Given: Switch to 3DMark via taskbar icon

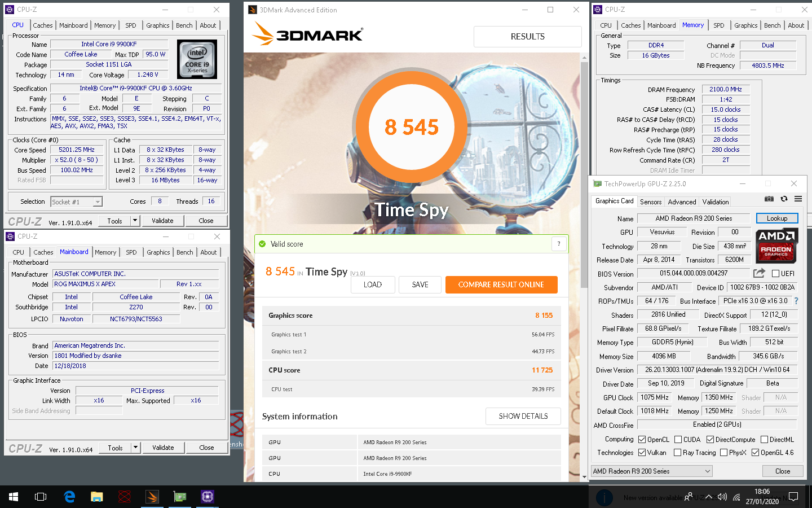Looking at the screenshot, I should [152, 497].
